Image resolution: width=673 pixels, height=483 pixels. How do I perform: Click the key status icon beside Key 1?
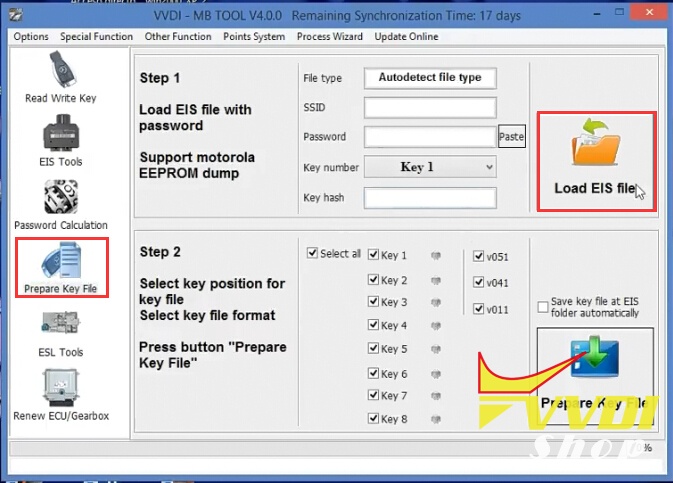(x=436, y=256)
